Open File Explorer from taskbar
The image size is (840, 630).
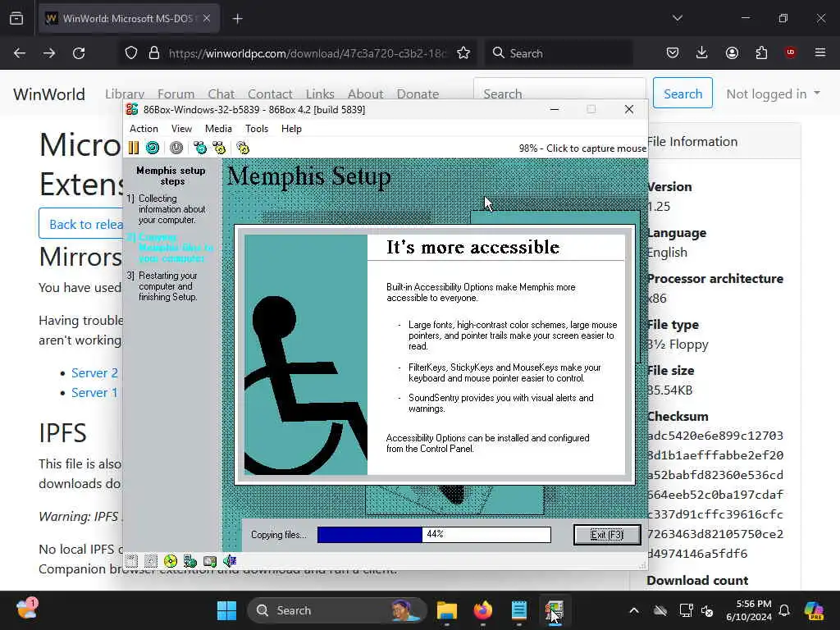click(447, 610)
